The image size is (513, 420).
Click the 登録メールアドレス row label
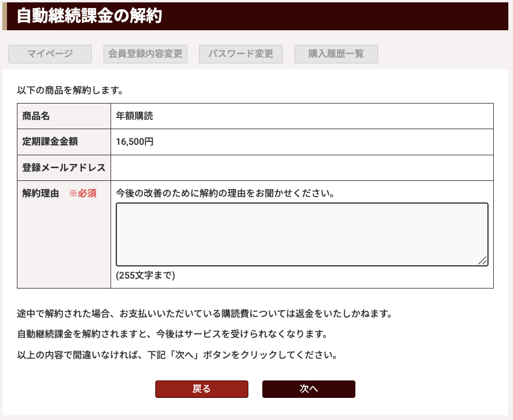tap(64, 168)
